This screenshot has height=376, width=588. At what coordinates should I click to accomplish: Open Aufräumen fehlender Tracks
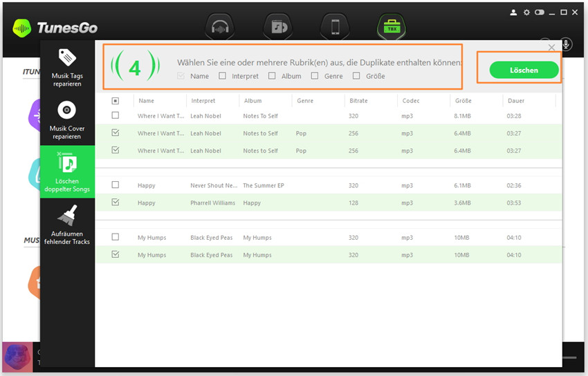(x=67, y=225)
